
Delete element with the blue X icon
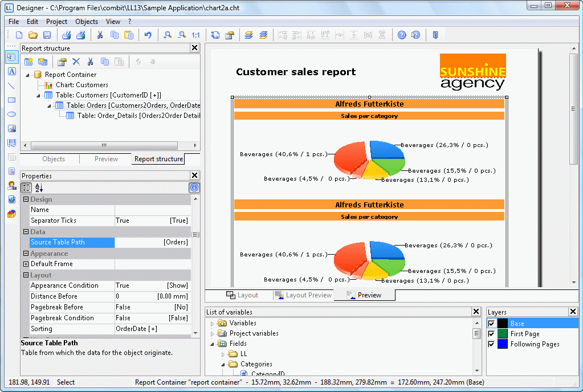point(76,62)
